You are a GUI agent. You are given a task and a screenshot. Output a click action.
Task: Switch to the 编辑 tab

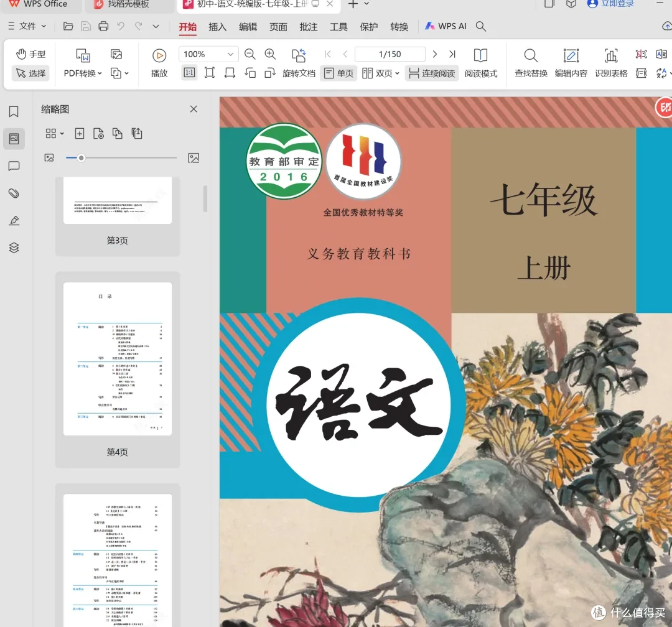point(248,27)
